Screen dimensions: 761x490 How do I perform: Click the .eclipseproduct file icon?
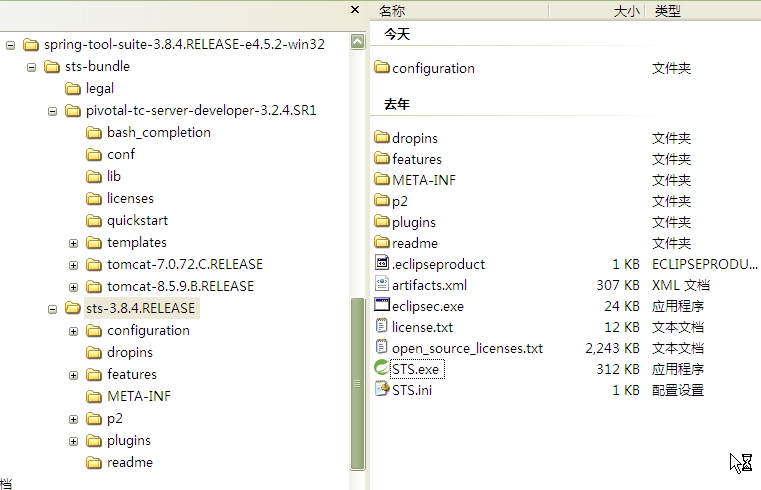tap(382, 263)
